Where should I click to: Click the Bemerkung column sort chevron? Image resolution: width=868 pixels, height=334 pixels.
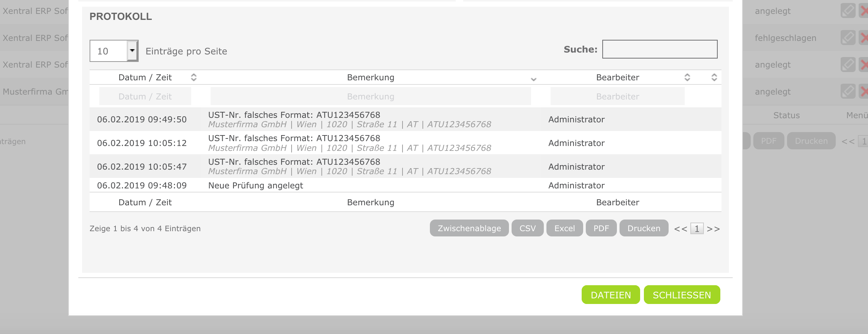pyautogui.click(x=534, y=79)
